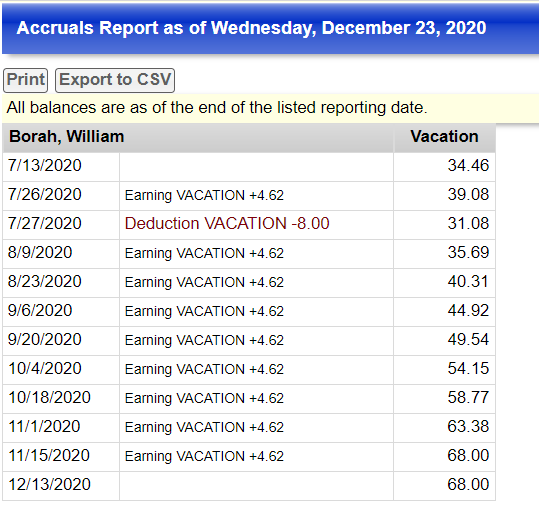The width and height of the screenshot is (539, 517).
Task: Select the 8/9/2020 date cell
Action: pos(61,254)
